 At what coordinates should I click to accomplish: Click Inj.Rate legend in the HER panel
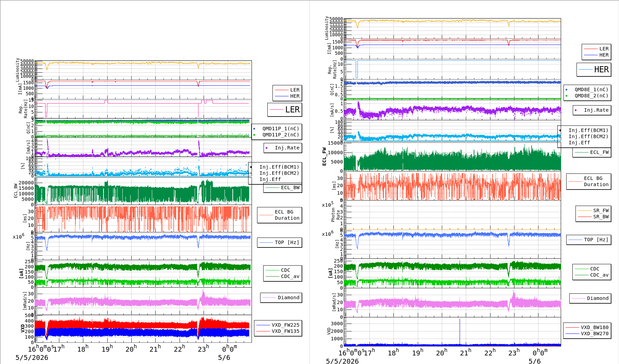[x=592, y=110]
